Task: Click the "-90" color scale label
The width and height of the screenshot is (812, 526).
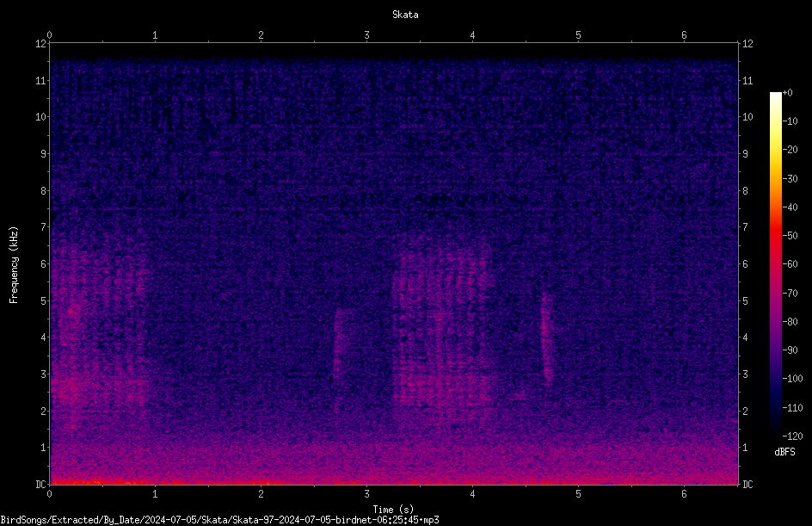Action: click(790, 350)
